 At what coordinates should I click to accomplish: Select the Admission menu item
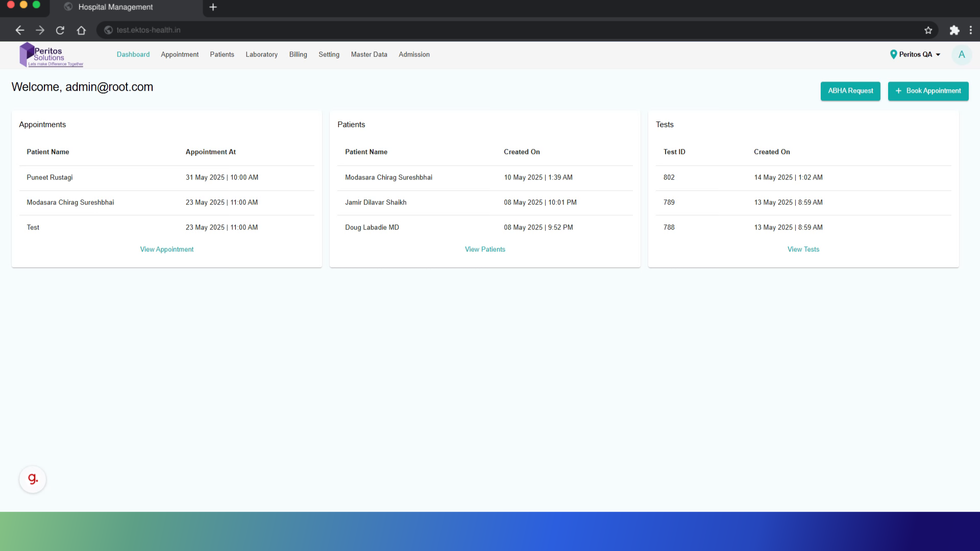pyautogui.click(x=414, y=55)
